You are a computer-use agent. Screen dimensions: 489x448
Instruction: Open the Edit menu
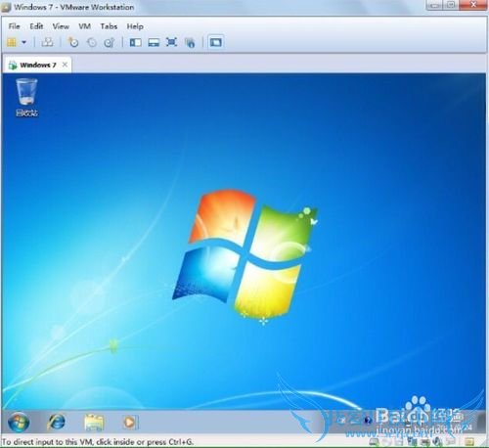click(x=36, y=26)
